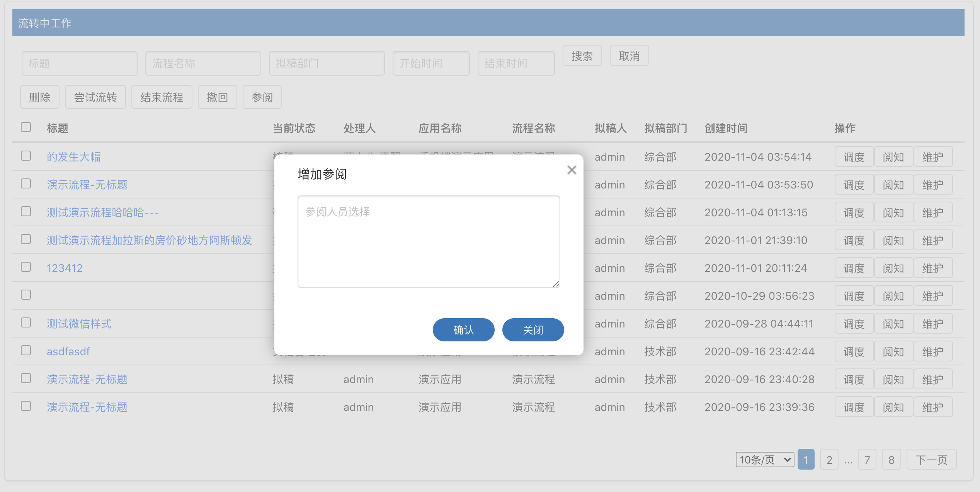Focus the 标题 search input
The image size is (980, 492).
coord(80,63)
